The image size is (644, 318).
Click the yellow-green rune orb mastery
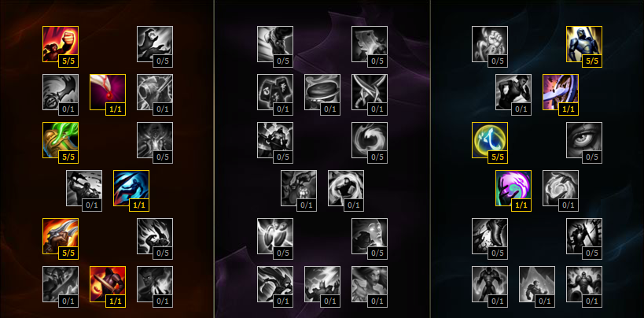click(490, 140)
